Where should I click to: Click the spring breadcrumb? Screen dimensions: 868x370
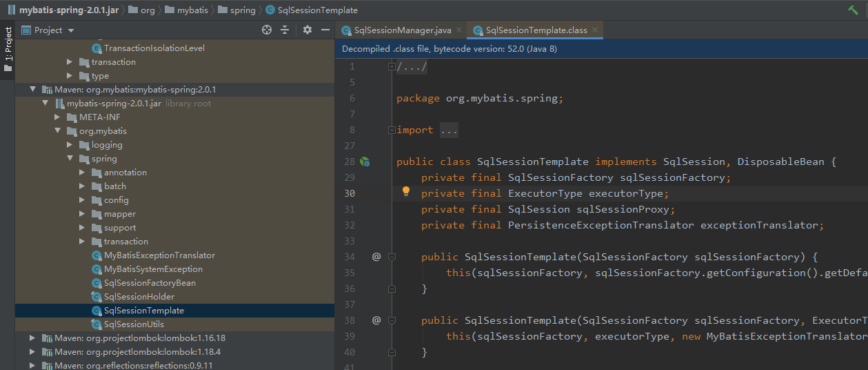[x=236, y=10]
